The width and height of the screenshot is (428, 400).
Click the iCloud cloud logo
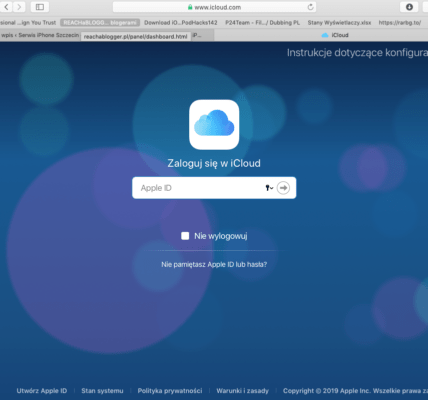[x=214, y=124]
